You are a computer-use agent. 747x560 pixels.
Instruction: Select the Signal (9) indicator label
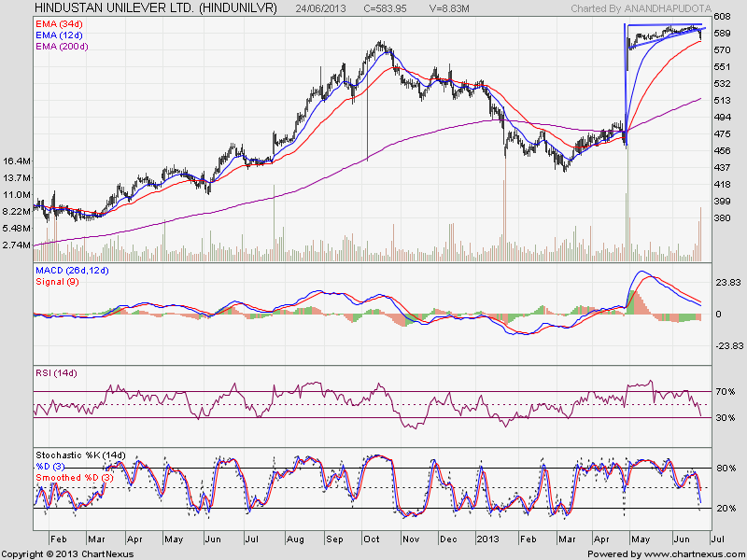pyautogui.click(x=57, y=282)
